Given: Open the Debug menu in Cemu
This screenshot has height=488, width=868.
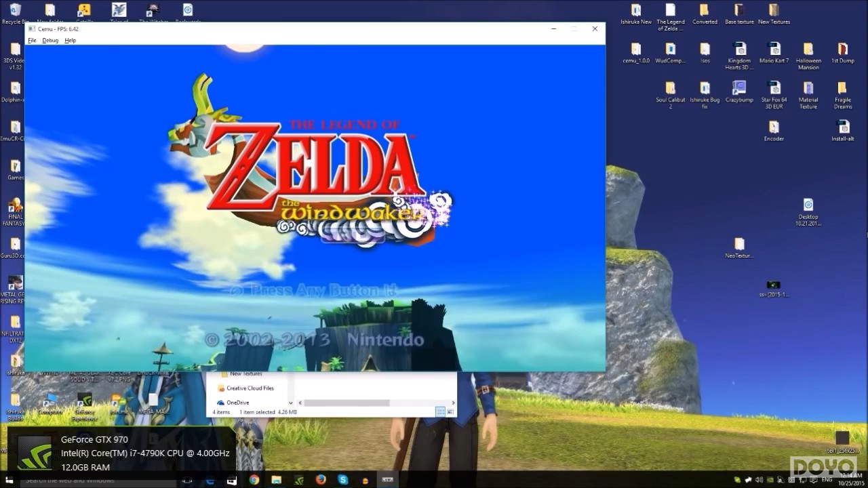Looking at the screenshot, I should pos(50,41).
